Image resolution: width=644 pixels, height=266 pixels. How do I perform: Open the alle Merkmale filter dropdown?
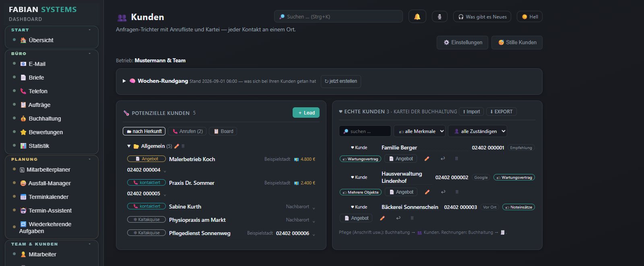pyautogui.click(x=419, y=131)
